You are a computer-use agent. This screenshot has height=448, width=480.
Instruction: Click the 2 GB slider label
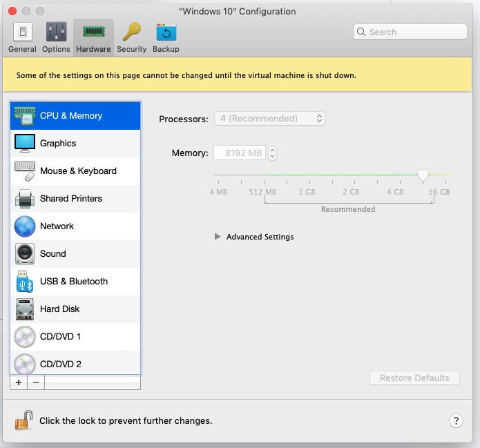tap(351, 192)
